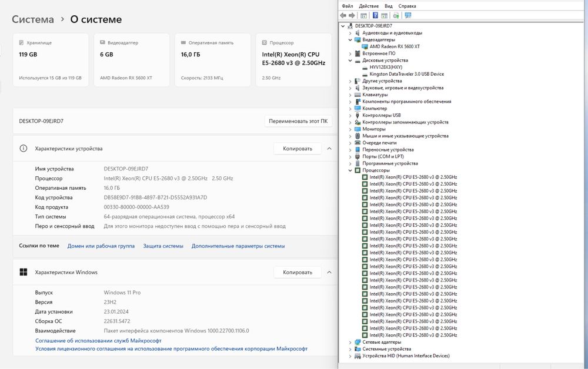Image resolution: width=588 pixels, height=369 pixels.
Task: Click the green chip icon of Процессоры category
Action: (358, 170)
